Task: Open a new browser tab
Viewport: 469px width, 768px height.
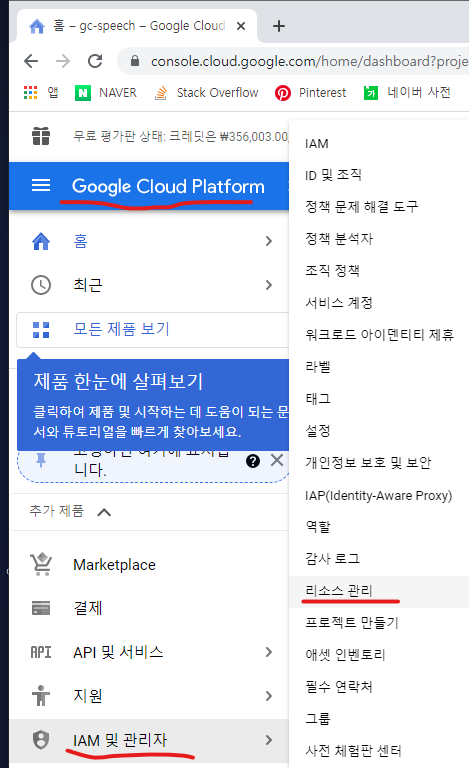Action: tap(279, 26)
